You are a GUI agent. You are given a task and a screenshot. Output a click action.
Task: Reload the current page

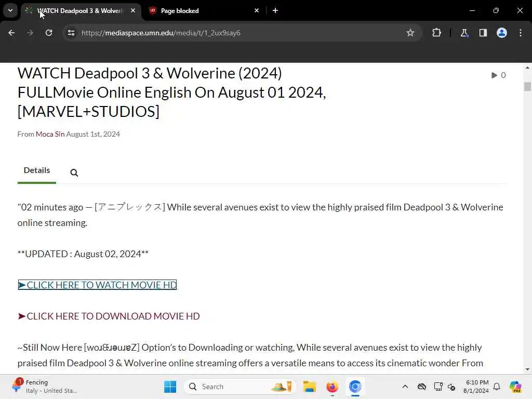[49, 33]
